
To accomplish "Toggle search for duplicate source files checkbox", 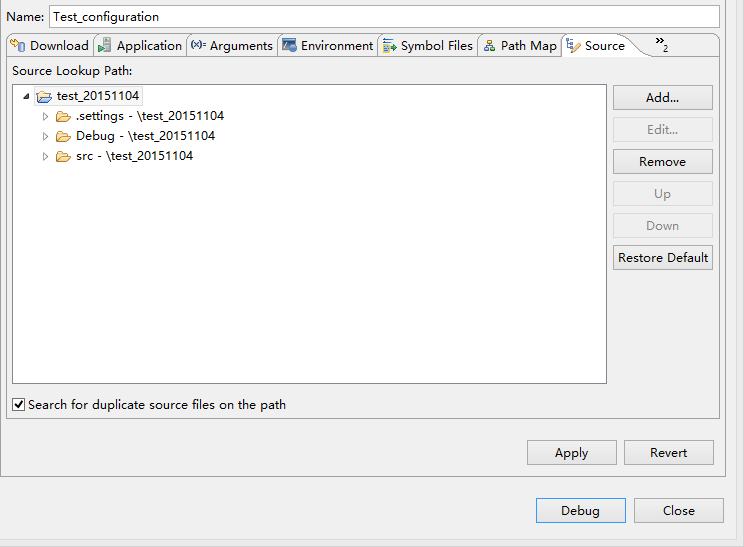I will point(19,404).
